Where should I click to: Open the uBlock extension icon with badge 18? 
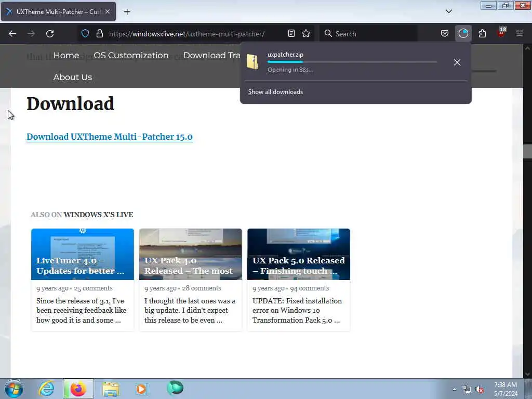click(501, 33)
